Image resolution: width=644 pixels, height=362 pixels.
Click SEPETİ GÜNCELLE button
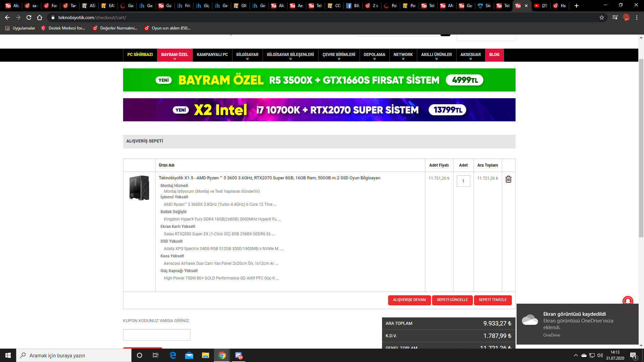(x=452, y=300)
